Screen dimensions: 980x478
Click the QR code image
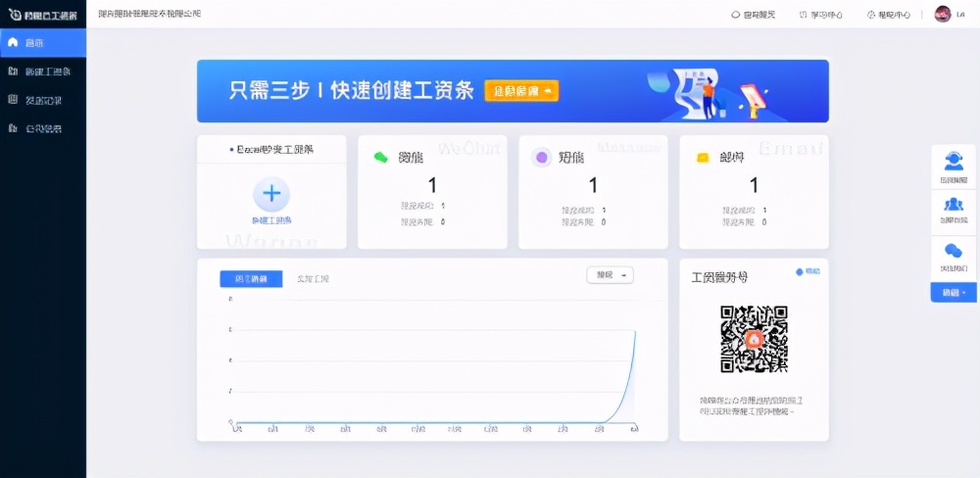(x=754, y=339)
